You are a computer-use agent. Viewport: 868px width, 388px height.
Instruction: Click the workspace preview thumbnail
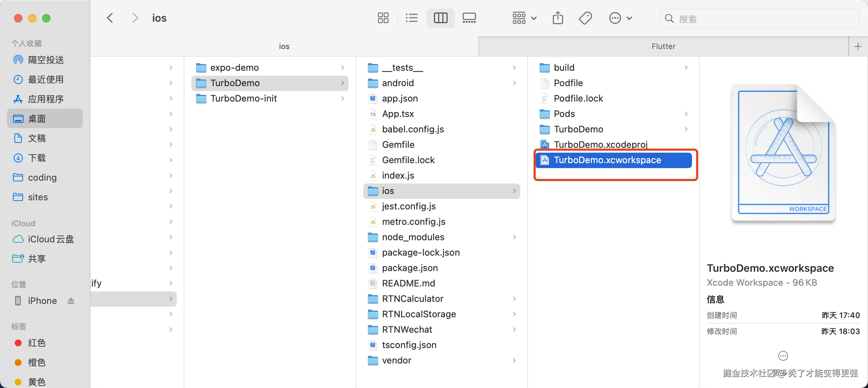(x=784, y=153)
